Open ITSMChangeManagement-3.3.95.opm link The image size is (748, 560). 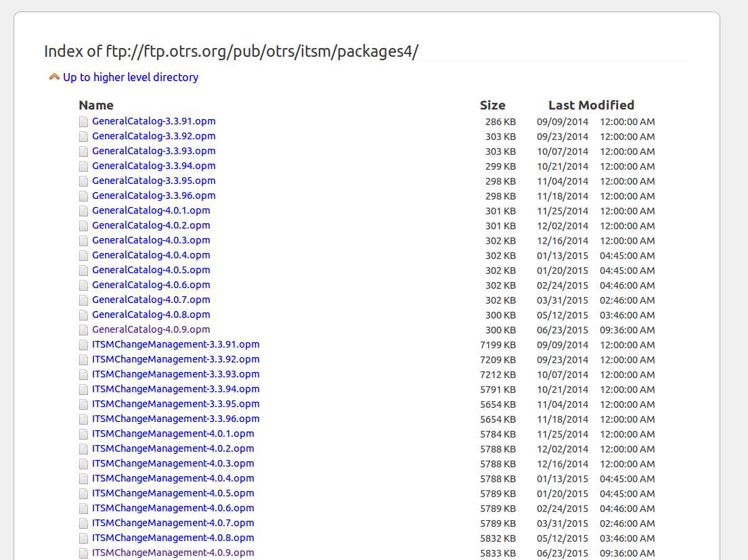point(175,404)
